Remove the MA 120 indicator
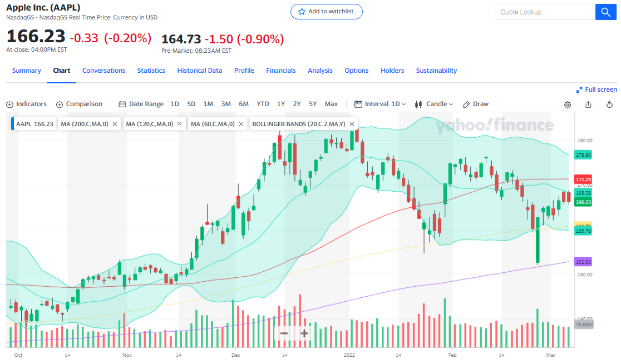The width and height of the screenshot is (621, 364). click(179, 124)
